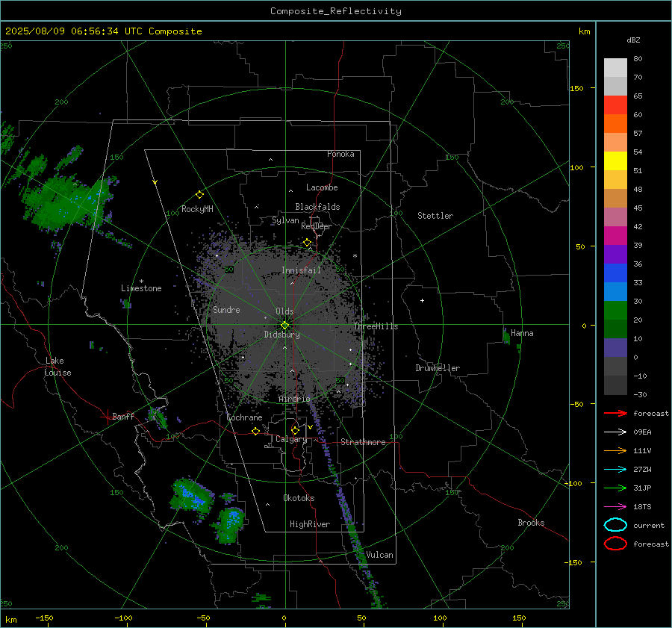
Task: Click the Okotoks town label
Action: (299, 498)
